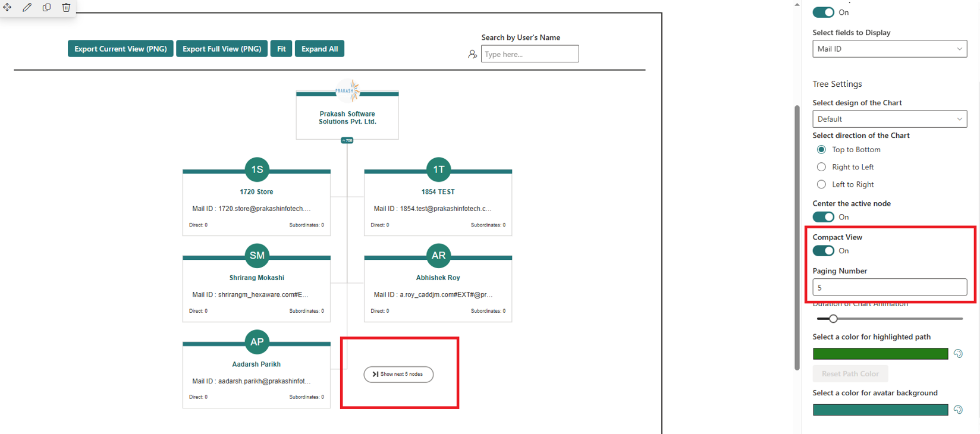Click the duplicate web part icon
This screenshot has height=434, width=980.
click(46, 7)
